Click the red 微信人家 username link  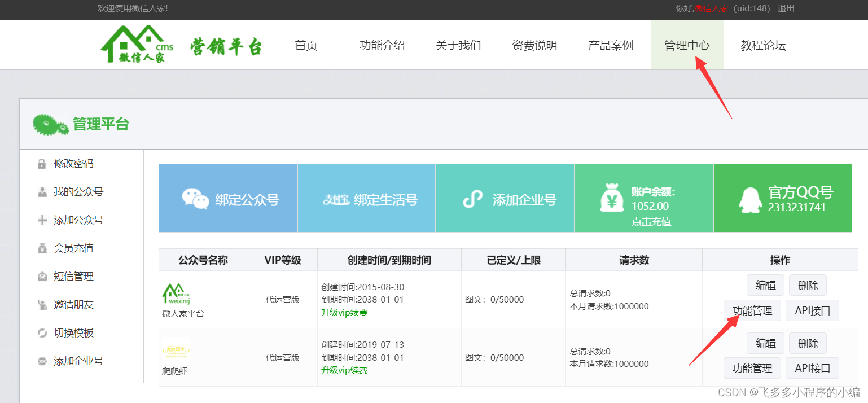711,8
